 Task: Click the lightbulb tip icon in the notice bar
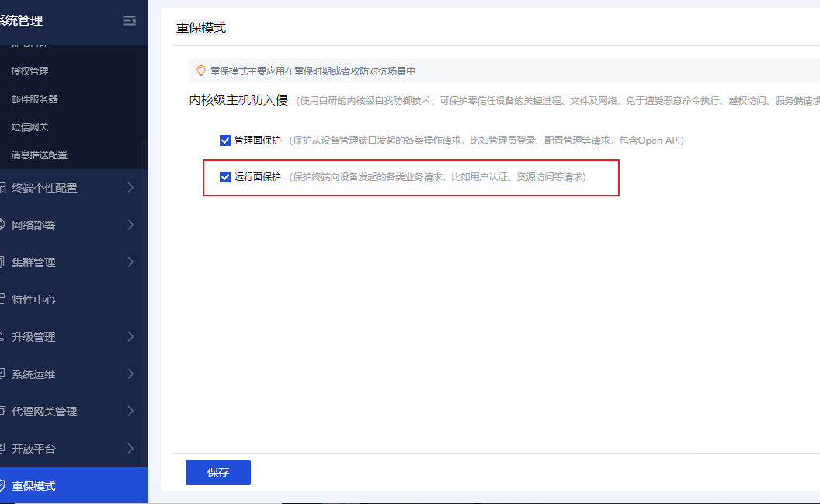tap(200, 71)
